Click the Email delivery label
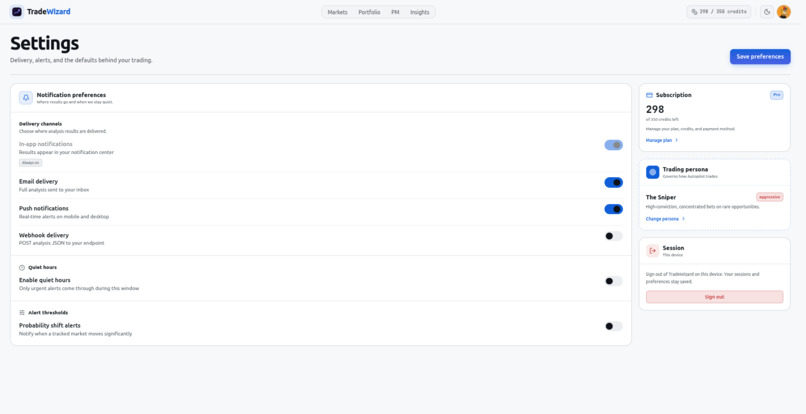The height and width of the screenshot is (414, 806). click(x=39, y=182)
